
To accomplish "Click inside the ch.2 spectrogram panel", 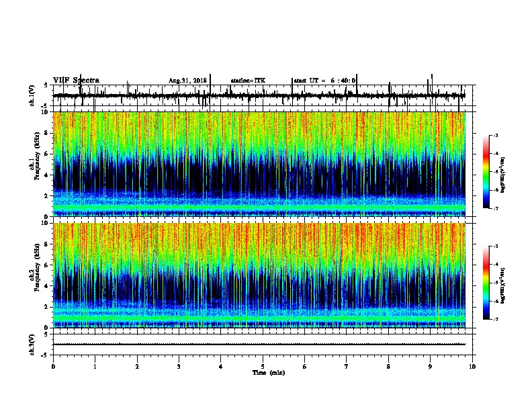I will (259, 275).
